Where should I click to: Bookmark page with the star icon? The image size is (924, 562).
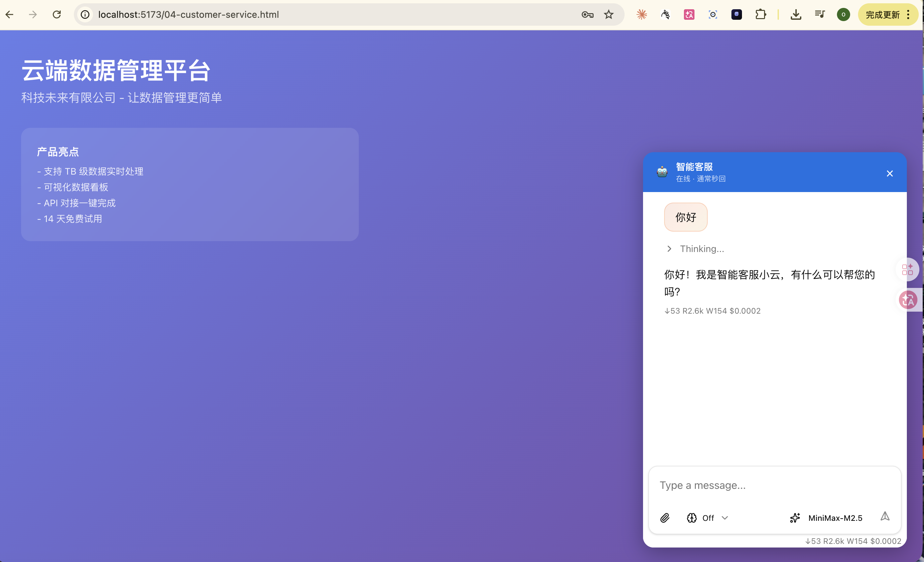coord(608,14)
